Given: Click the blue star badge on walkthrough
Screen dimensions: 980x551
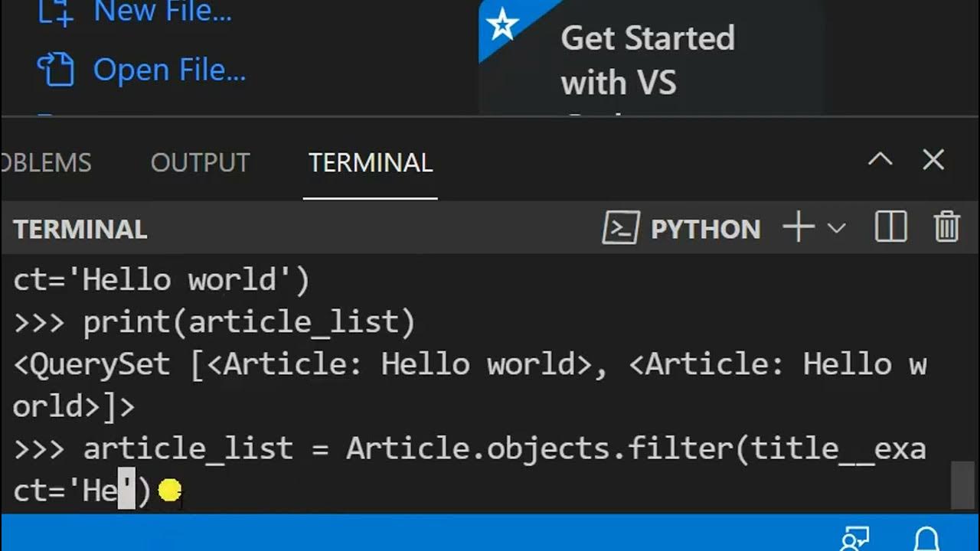Looking at the screenshot, I should point(503,26).
